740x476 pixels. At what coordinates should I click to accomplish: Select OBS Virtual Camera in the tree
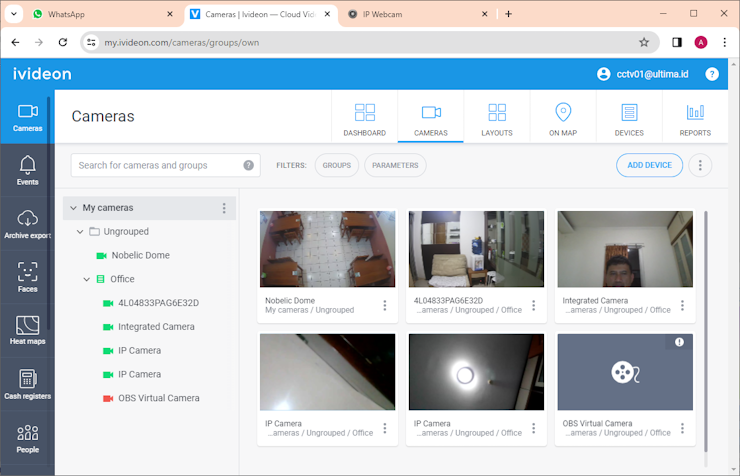click(x=159, y=398)
